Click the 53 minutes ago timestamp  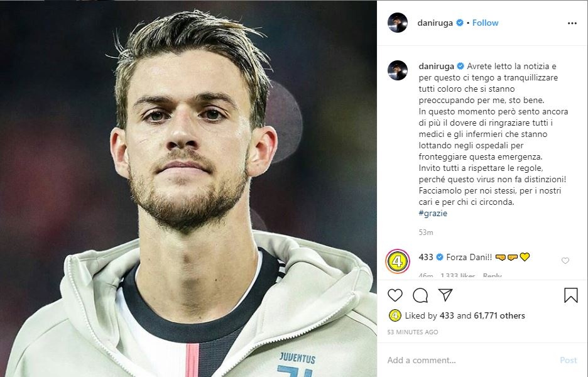413,332
